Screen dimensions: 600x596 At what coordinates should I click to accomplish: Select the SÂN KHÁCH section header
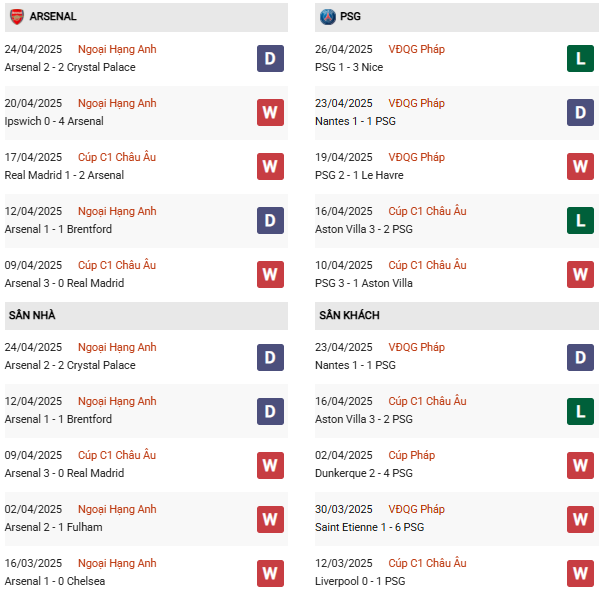350,315
